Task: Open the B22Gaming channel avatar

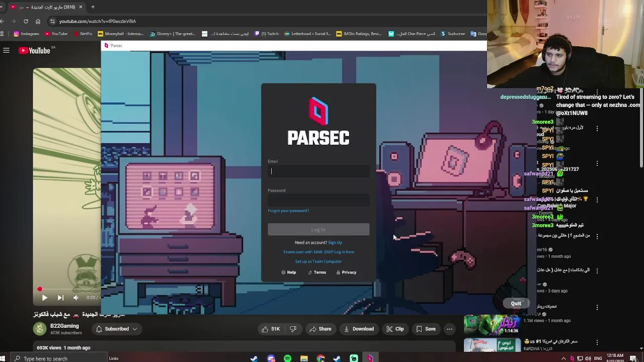Action: [x=40, y=329]
